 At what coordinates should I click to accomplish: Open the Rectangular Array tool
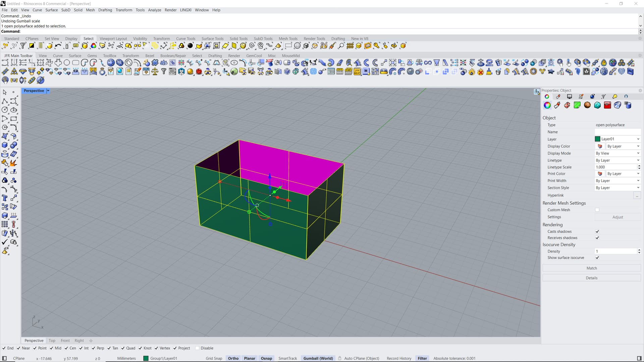5,224
